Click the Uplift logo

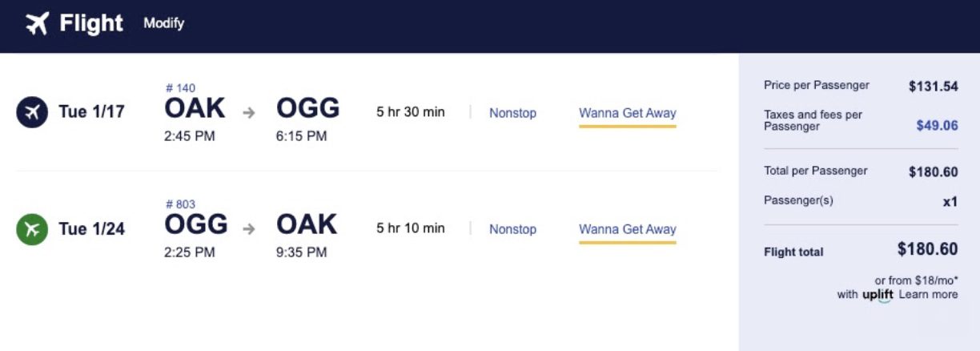click(878, 295)
